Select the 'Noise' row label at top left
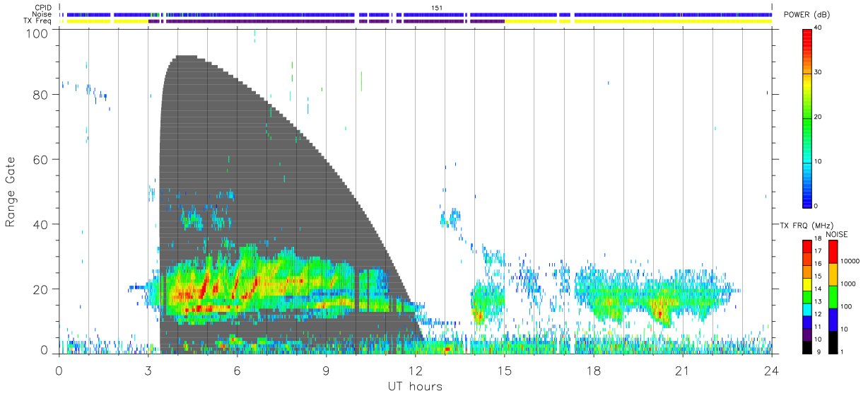Image resolution: width=868 pixels, height=401 pixels. [42, 14]
